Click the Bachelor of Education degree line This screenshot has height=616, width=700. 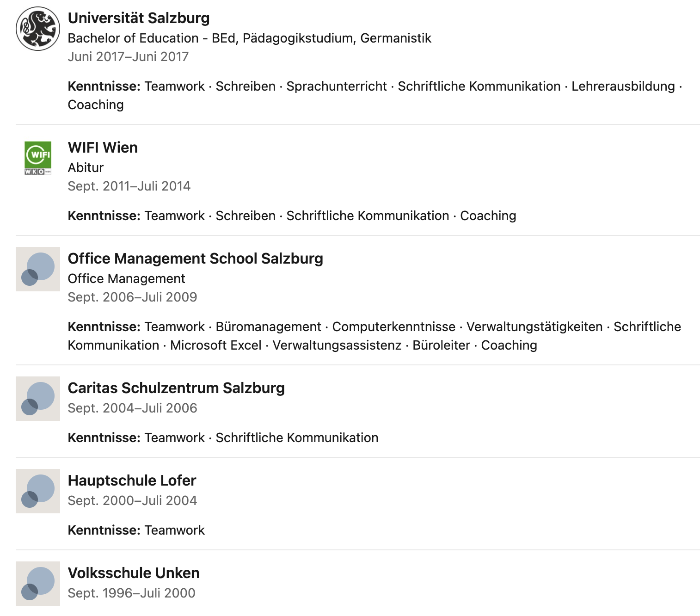tap(249, 38)
